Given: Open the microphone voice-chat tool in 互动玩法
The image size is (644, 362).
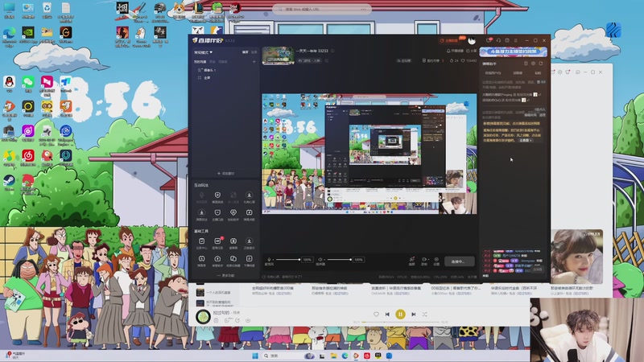Looking at the screenshot, I should pos(202,196).
